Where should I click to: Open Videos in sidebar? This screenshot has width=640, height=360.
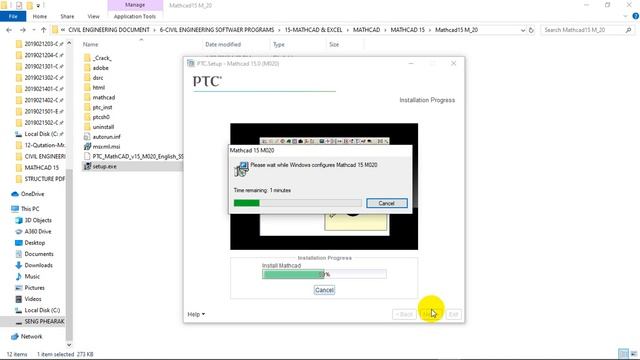[x=28, y=299]
